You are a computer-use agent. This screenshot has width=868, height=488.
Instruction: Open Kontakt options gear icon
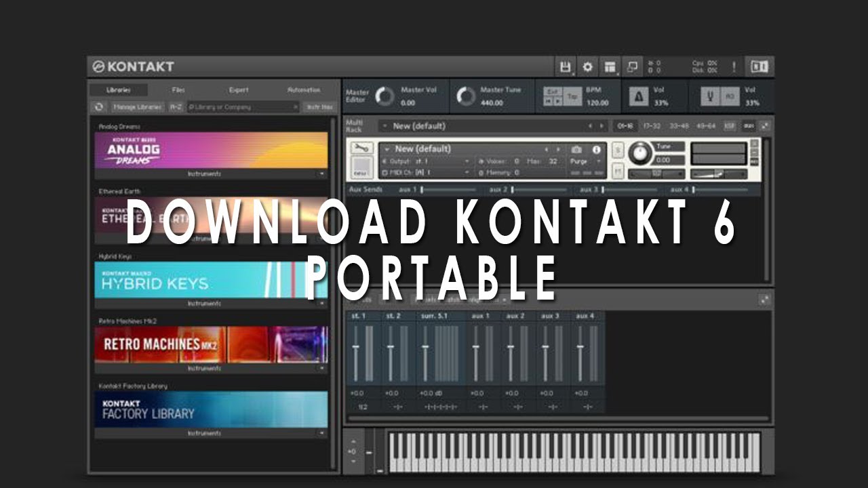(587, 67)
